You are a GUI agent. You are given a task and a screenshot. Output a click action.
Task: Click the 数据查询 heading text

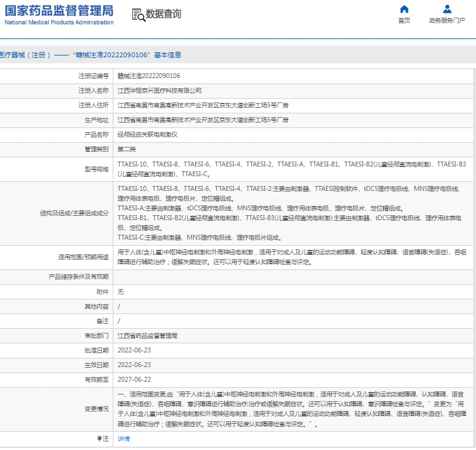[163, 14]
